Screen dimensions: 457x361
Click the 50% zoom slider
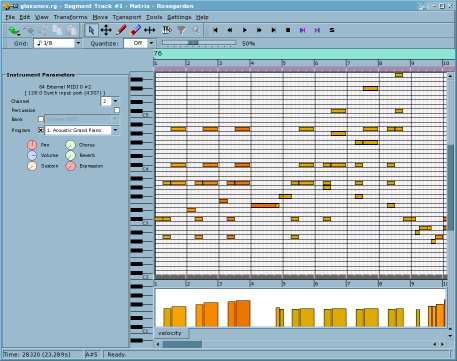pyautogui.click(x=199, y=43)
